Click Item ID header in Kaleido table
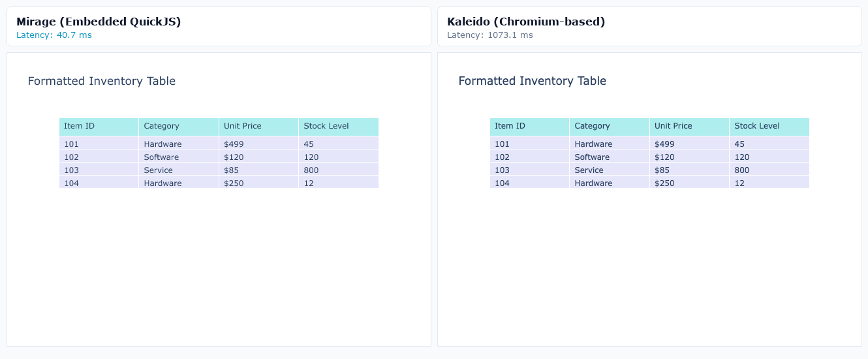The height and width of the screenshot is (359, 868). 529,127
